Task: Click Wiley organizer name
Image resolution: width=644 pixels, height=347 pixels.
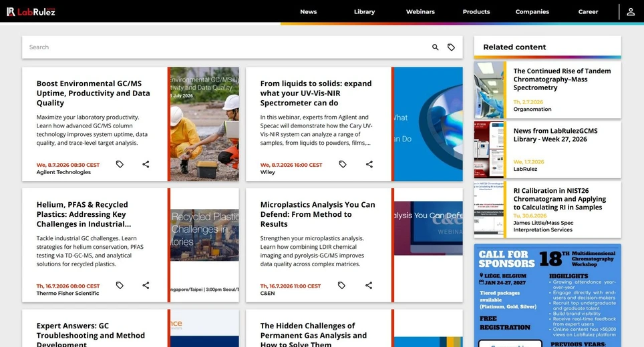Action: tap(267, 172)
